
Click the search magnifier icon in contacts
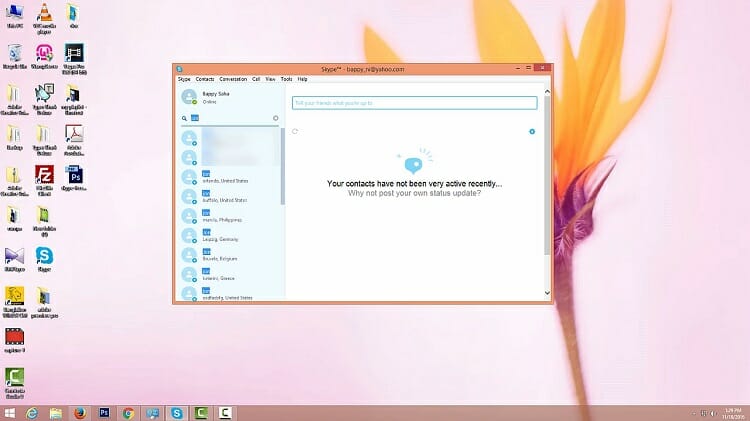click(184, 118)
